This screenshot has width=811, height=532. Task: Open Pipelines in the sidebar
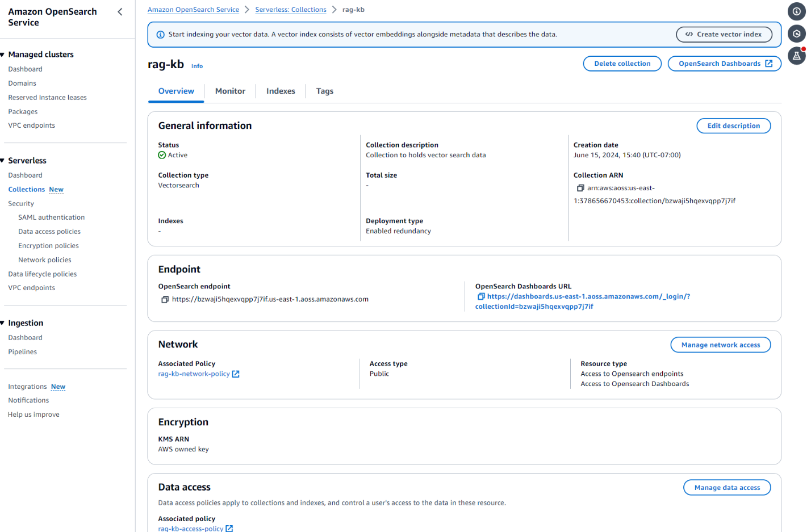(x=22, y=352)
